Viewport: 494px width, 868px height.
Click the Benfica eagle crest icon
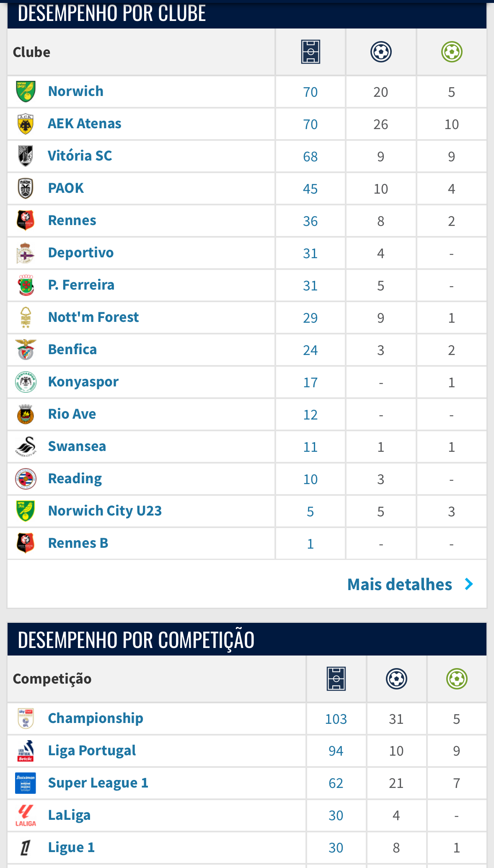[26, 350]
